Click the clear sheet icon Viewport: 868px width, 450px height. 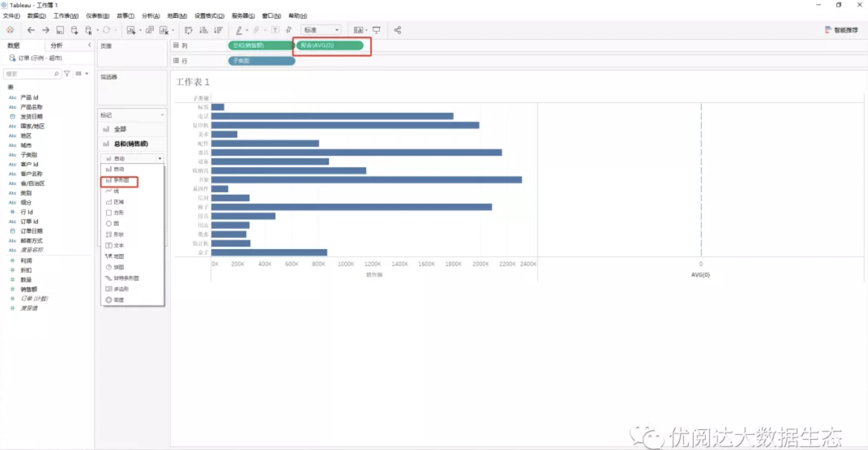point(164,30)
